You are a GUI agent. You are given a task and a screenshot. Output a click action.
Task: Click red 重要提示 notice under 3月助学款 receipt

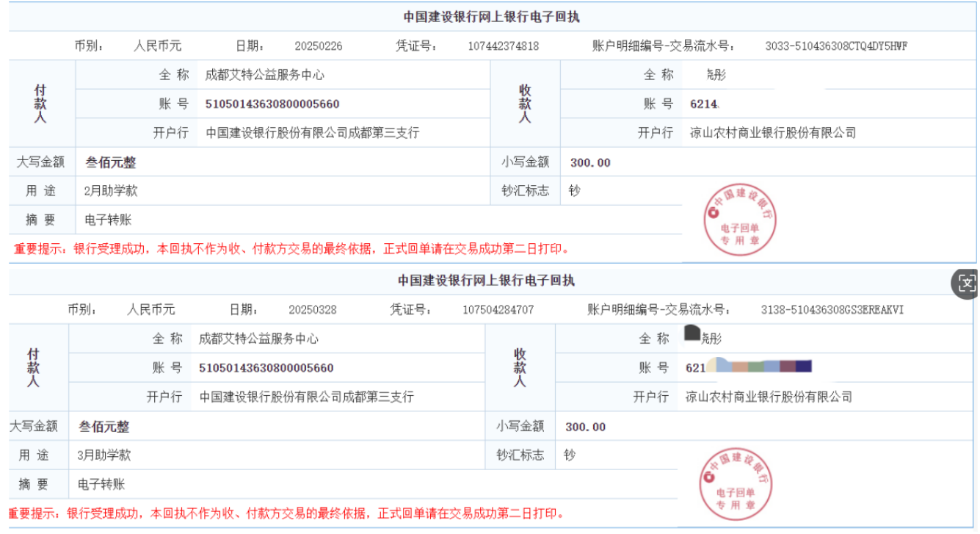(x=287, y=513)
